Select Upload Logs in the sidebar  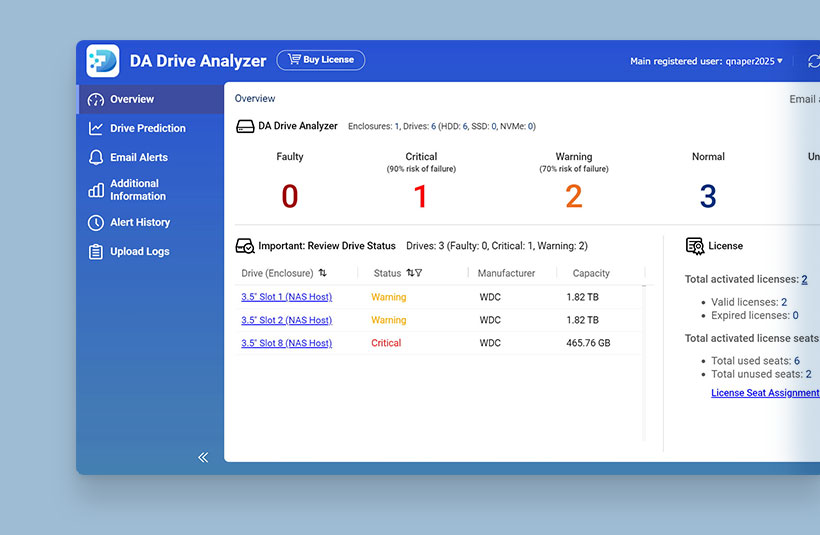point(139,252)
